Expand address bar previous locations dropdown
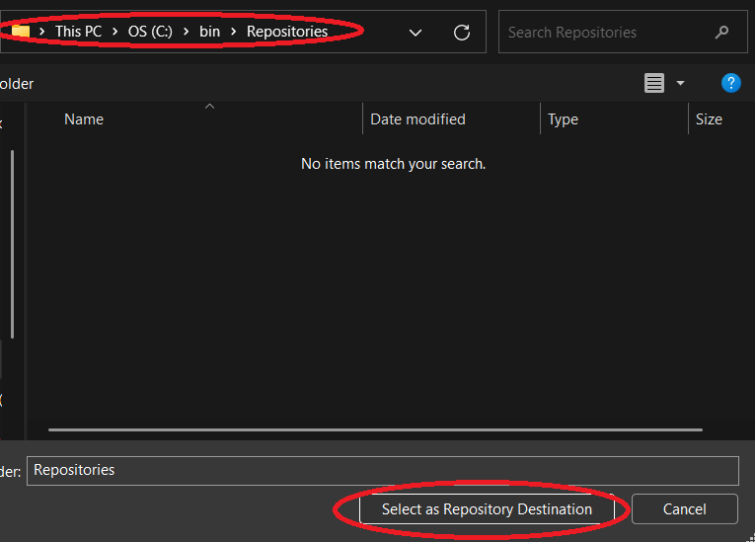The height and width of the screenshot is (542, 756). tap(416, 33)
